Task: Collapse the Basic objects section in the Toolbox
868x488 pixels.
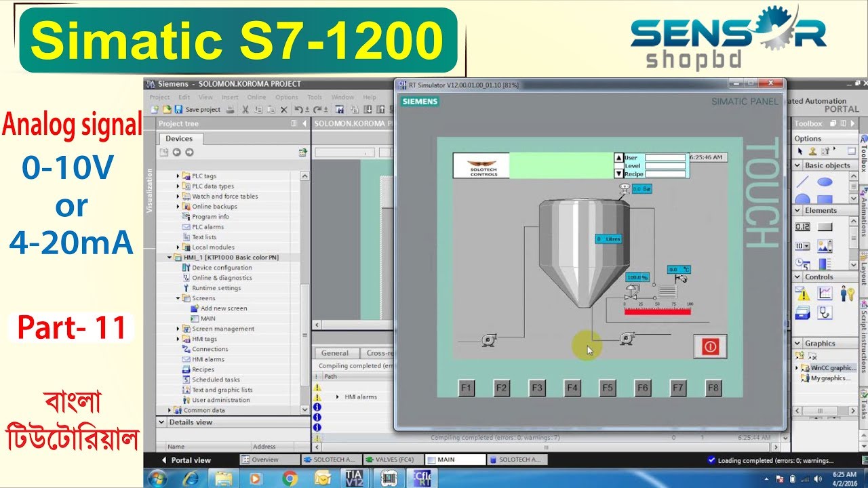Action: pyautogui.click(x=797, y=165)
